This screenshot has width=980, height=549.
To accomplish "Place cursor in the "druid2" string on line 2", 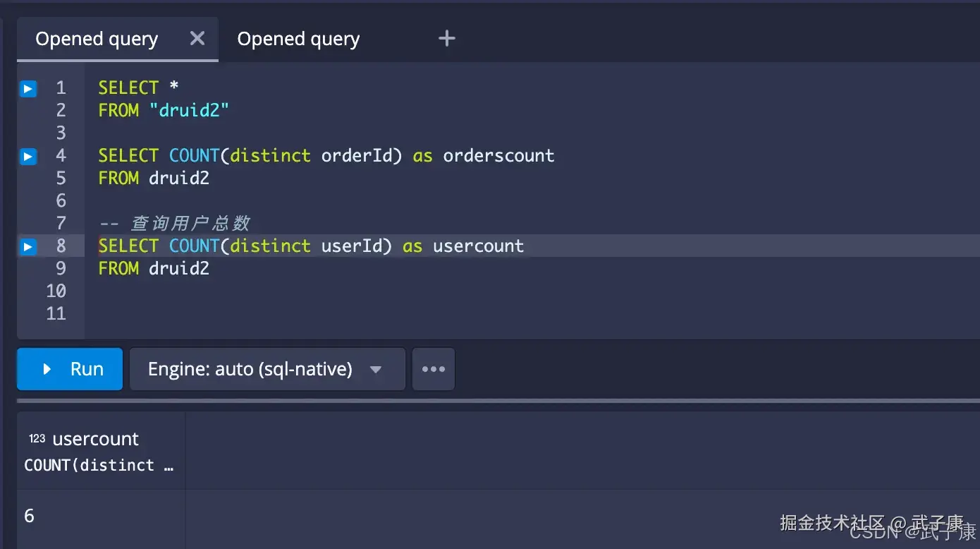I will (190, 110).
